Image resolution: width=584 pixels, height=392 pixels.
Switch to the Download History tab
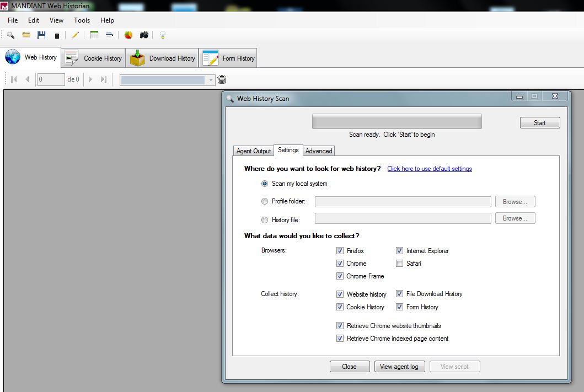(162, 58)
